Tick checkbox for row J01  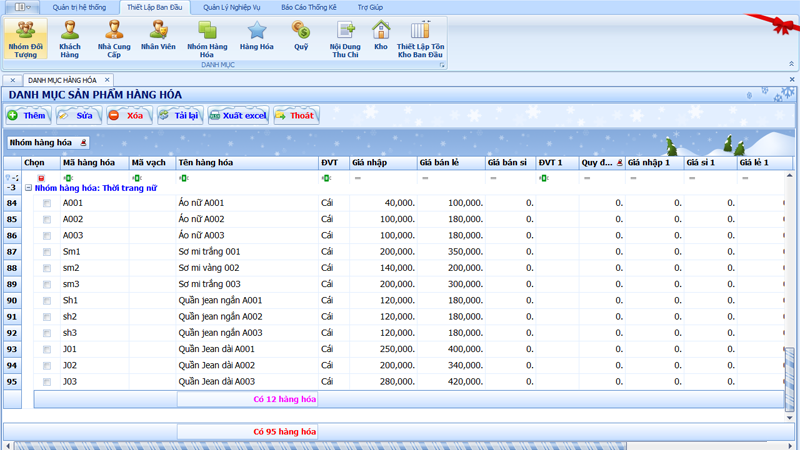pyautogui.click(x=47, y=349)
